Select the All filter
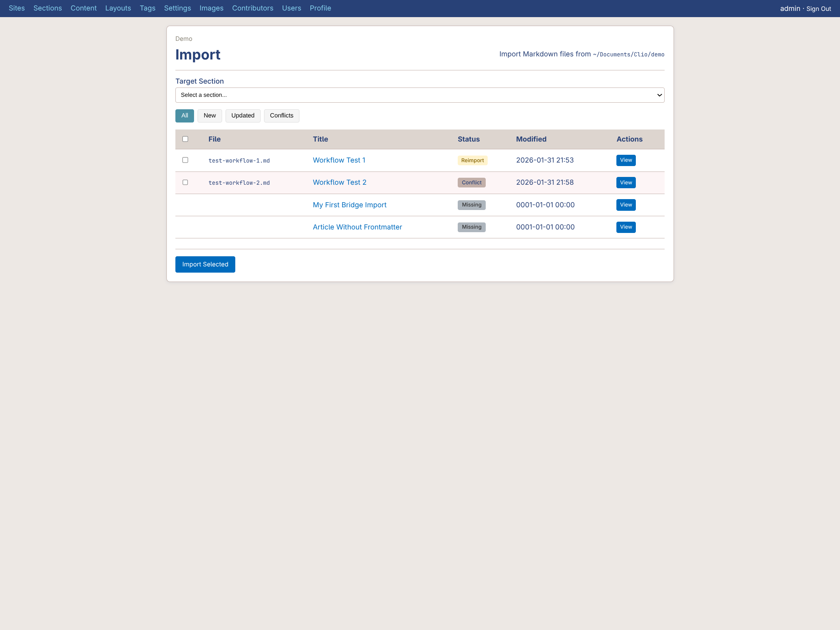 point(184,115)
